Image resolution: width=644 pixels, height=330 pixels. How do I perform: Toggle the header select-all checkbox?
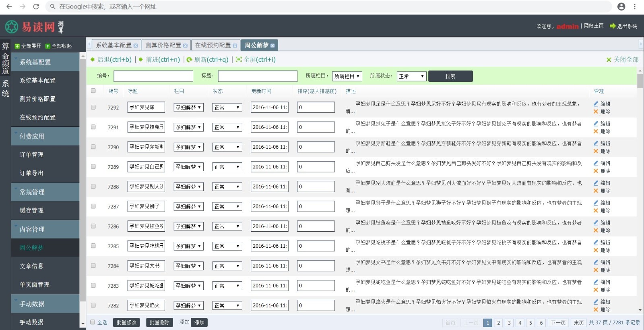[x=93, y=91]
